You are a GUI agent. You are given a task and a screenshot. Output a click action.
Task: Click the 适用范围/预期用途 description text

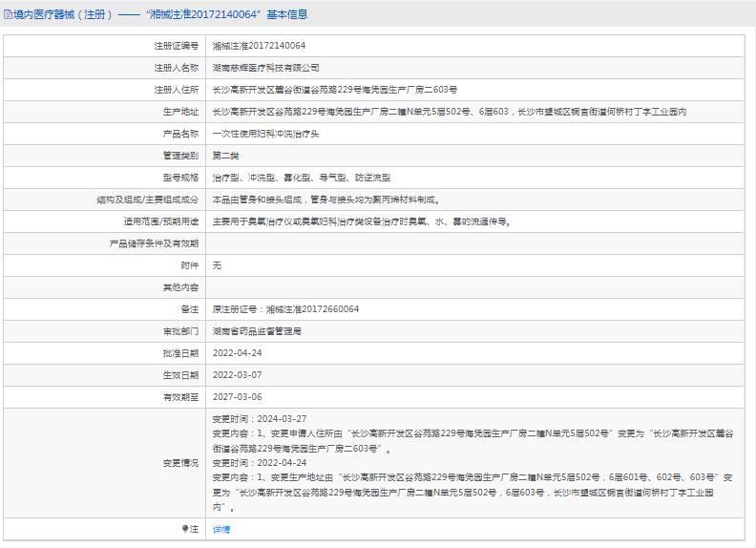tap(362, 221)
